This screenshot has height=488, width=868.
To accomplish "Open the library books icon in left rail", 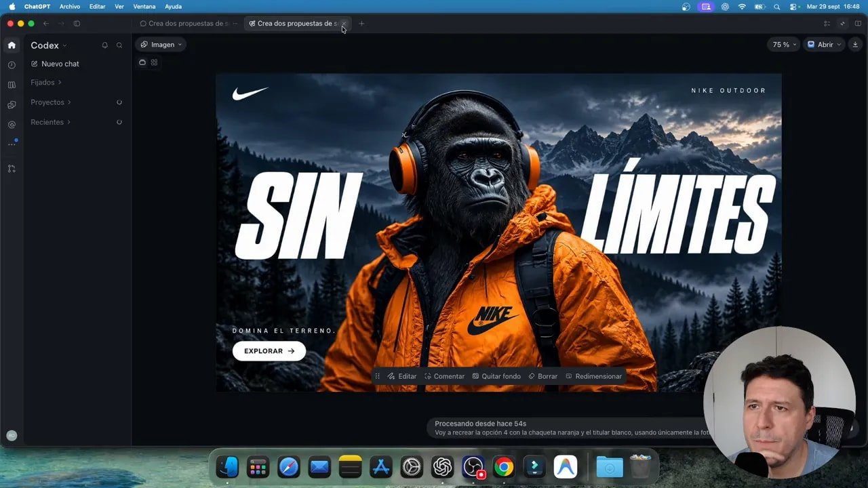I will tap(12, 85).
